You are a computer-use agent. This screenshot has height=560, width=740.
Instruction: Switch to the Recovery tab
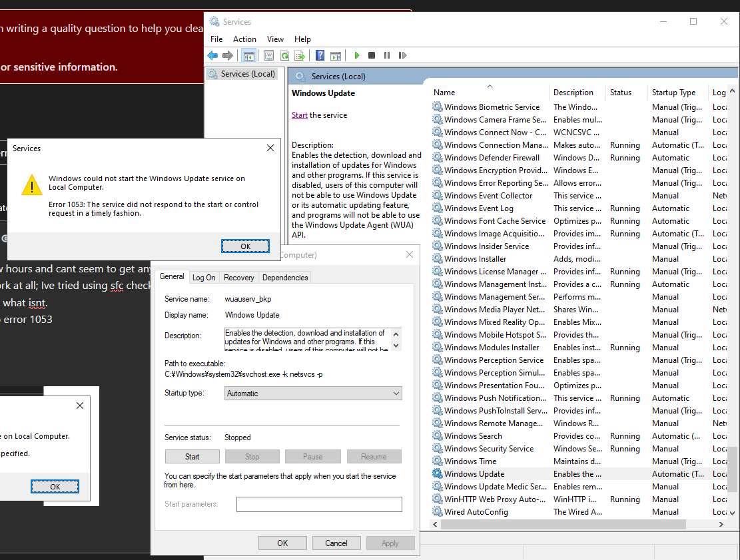239,278
